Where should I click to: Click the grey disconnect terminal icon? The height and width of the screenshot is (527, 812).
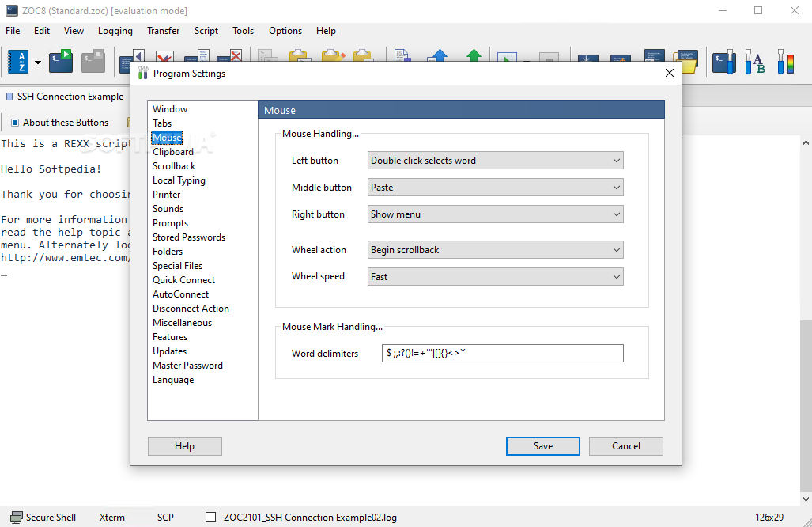tap(93, 61)
